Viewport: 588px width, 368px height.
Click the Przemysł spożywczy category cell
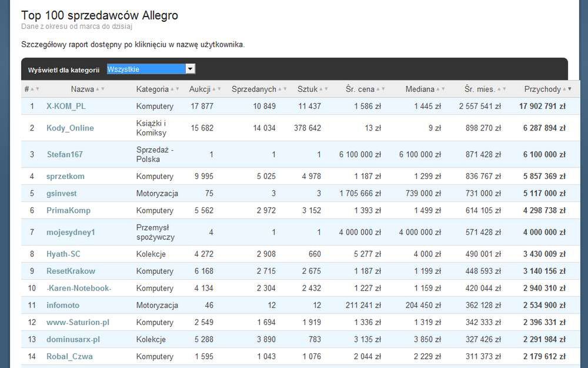click(x=155, y=233)
